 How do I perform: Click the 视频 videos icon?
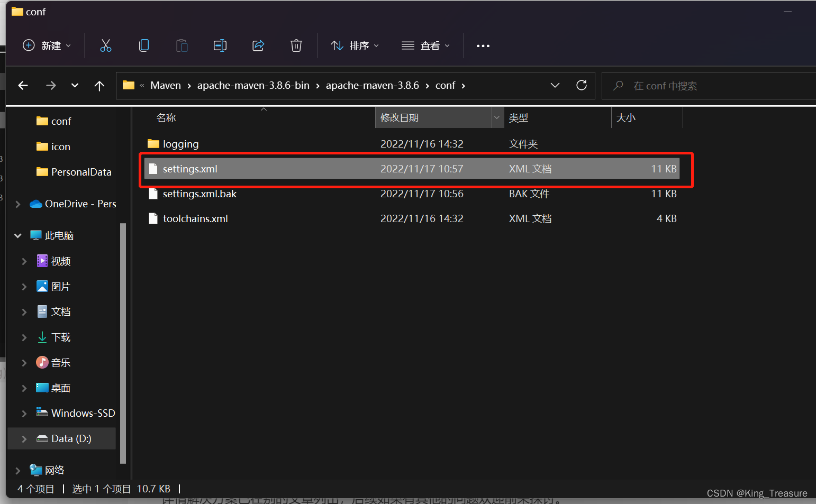(42, 261)
